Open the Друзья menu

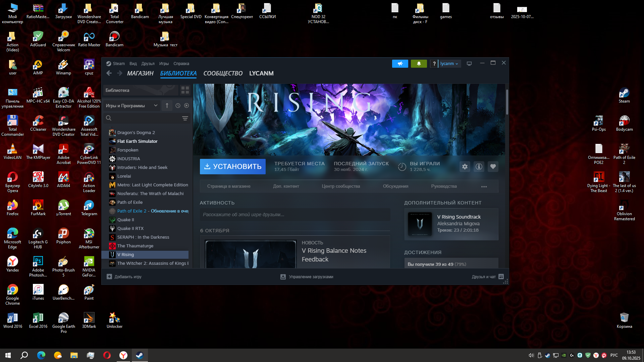click(x=148, y=64)
